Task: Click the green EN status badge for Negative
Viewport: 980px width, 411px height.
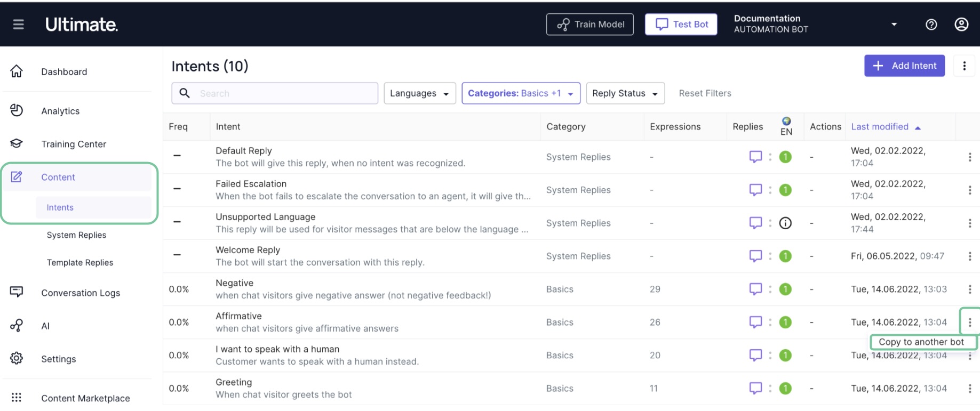Action: point(785,289)
